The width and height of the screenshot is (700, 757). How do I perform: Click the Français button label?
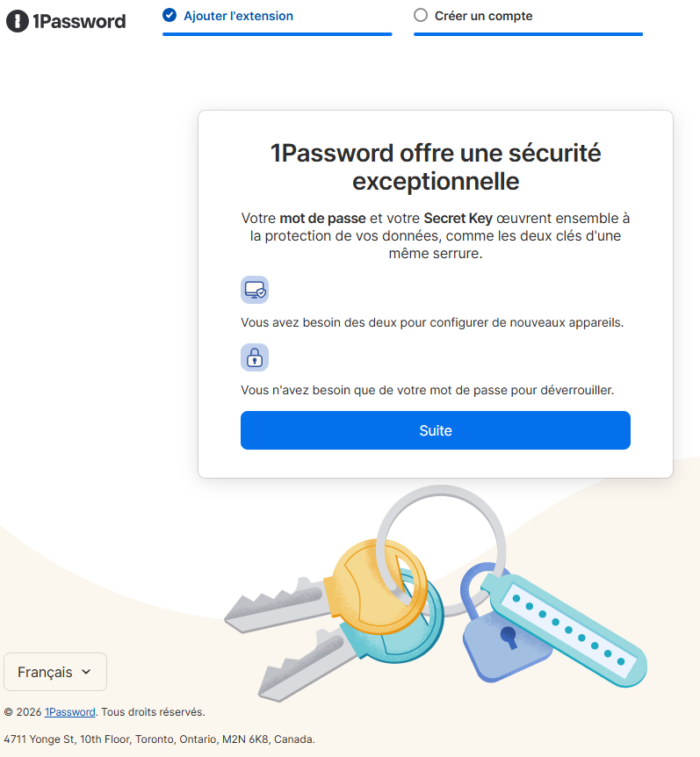tap(46, 671)
